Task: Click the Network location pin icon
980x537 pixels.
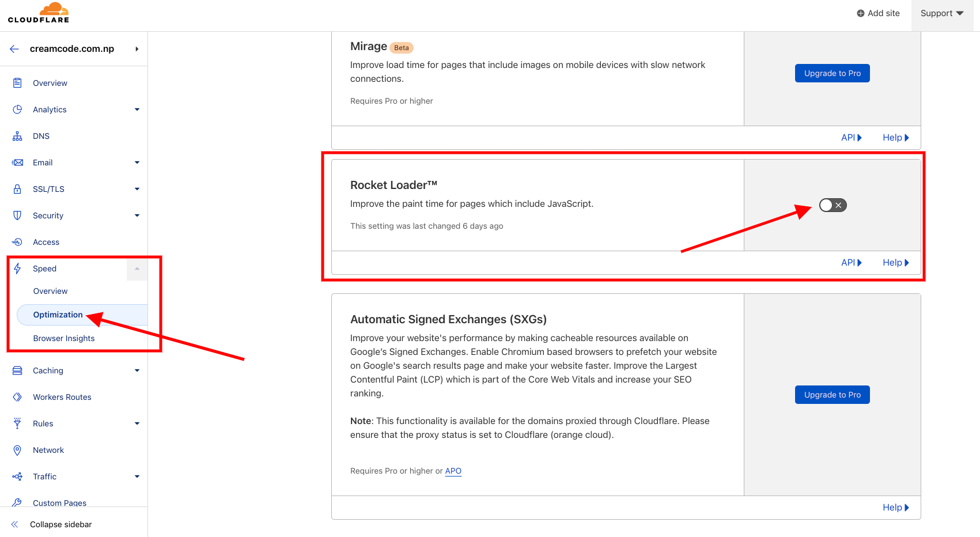Action: (17, 450)
